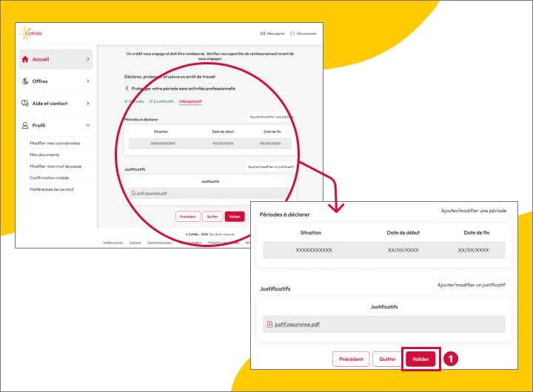Click the Aide et contact book icon
Screen dimensions: 533x392
click(25, 104)
